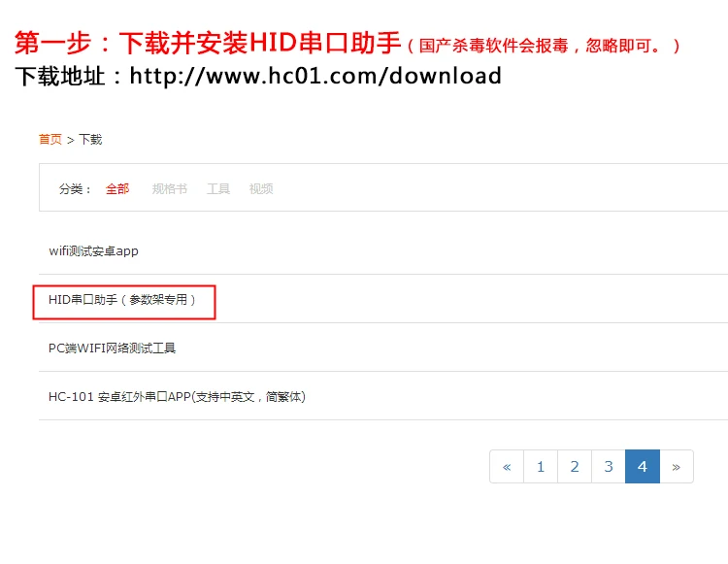
Task: Open the wifi测试安卓app download entry
Action: (94, 251)
